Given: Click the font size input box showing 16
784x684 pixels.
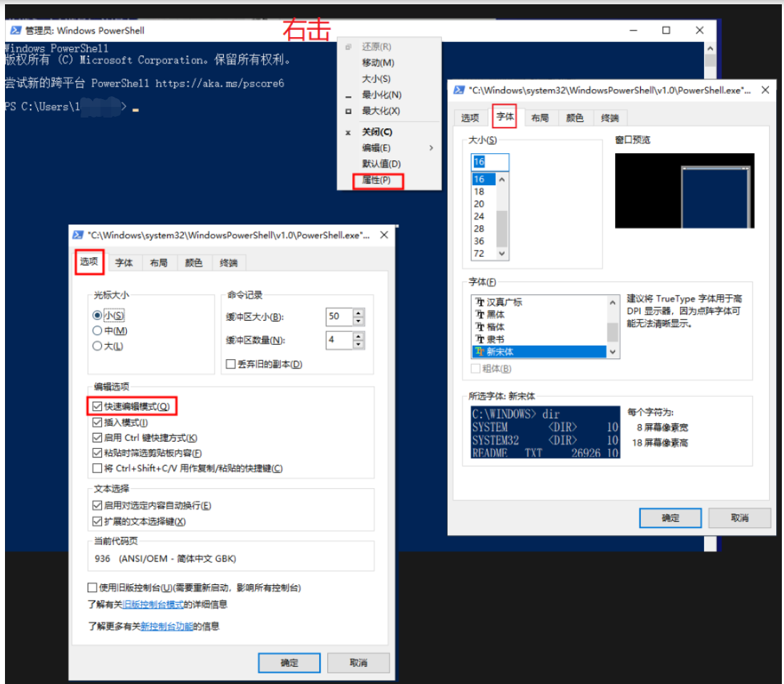Looking at the screenshot, I should coord(490,162).
